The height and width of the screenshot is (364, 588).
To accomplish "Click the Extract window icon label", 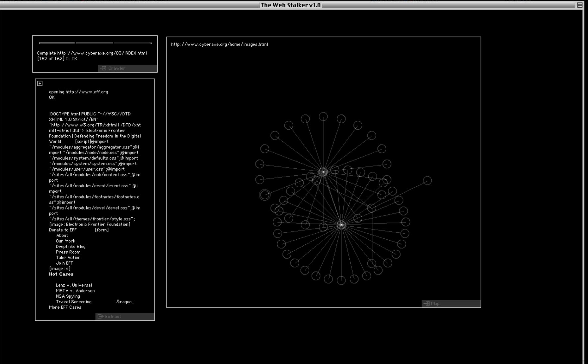I will [x=112, y=317].
